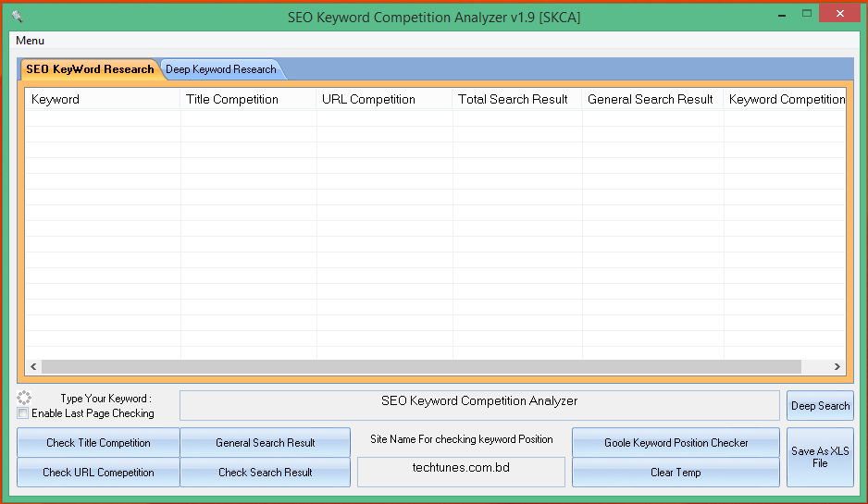Click the Check Search Result button
Viewport: 868px width, 504px height.
point(266,473)
